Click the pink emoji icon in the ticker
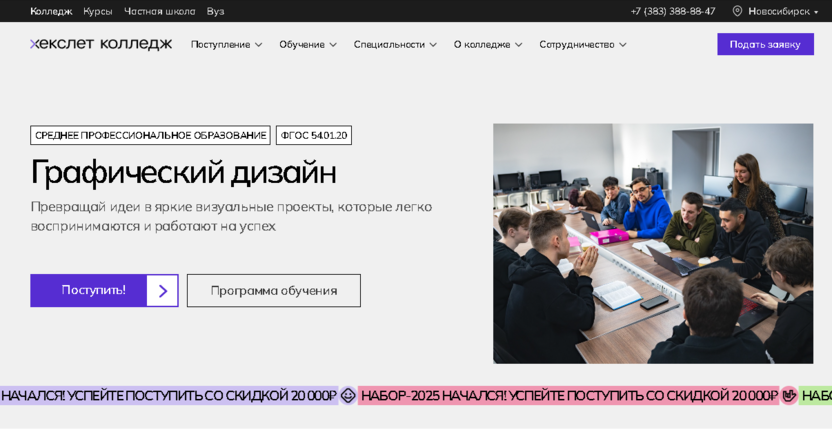The height and width of the screenshot is (439, 832). coord(788,395)
